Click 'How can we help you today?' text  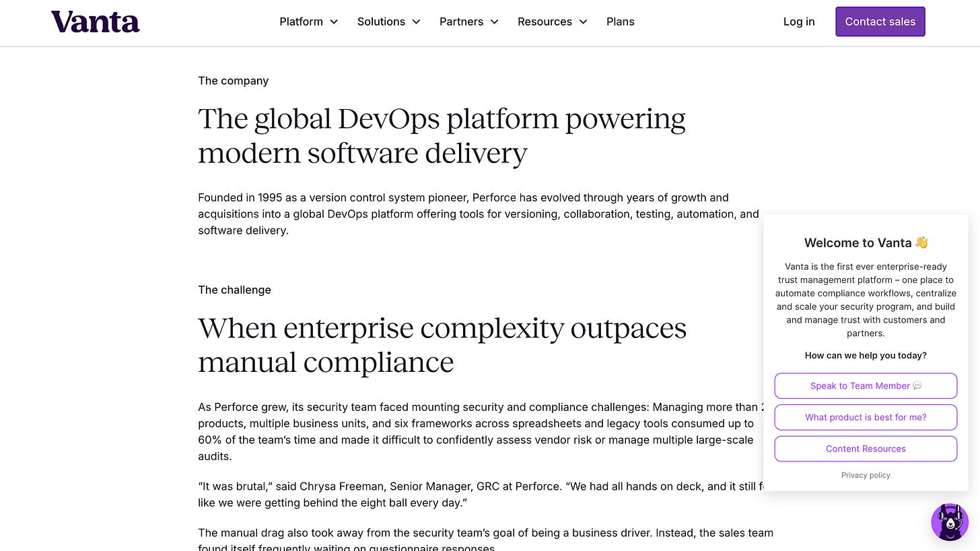866,355
